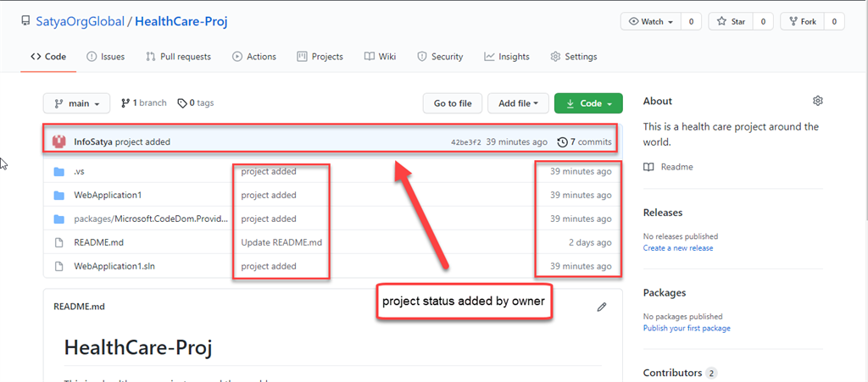
Task: Click the file icon next to README.md
Action: (x=59, y=242)
